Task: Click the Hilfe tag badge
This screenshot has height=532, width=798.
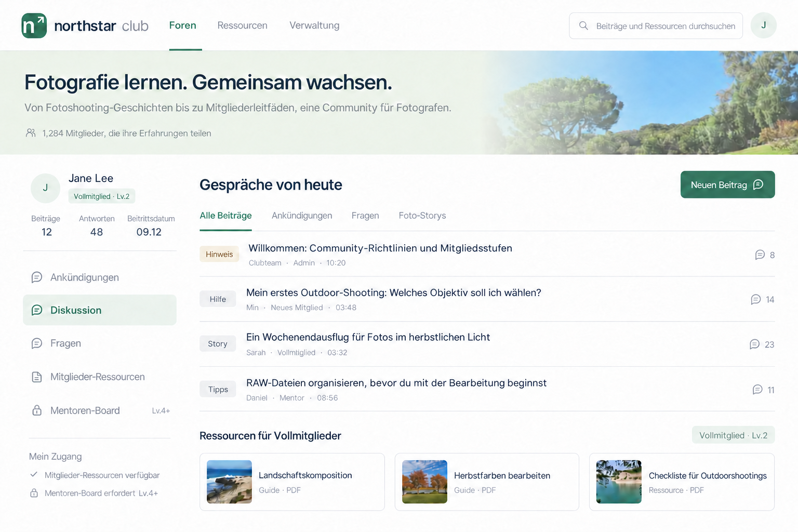Action: point(218,299)
